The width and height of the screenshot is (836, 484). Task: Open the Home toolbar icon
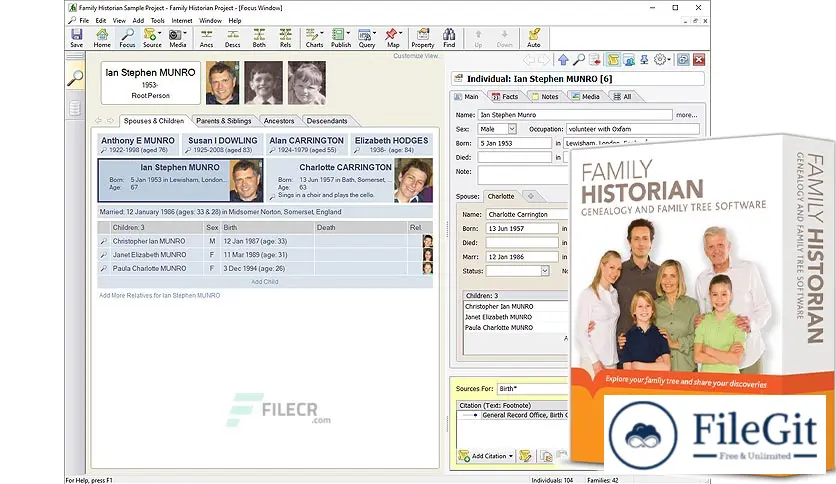tap(102, 38)
